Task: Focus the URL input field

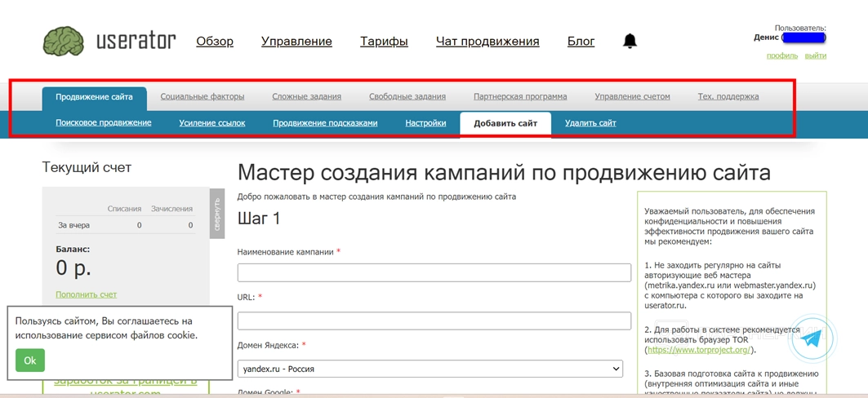Action: coord(434,321)
